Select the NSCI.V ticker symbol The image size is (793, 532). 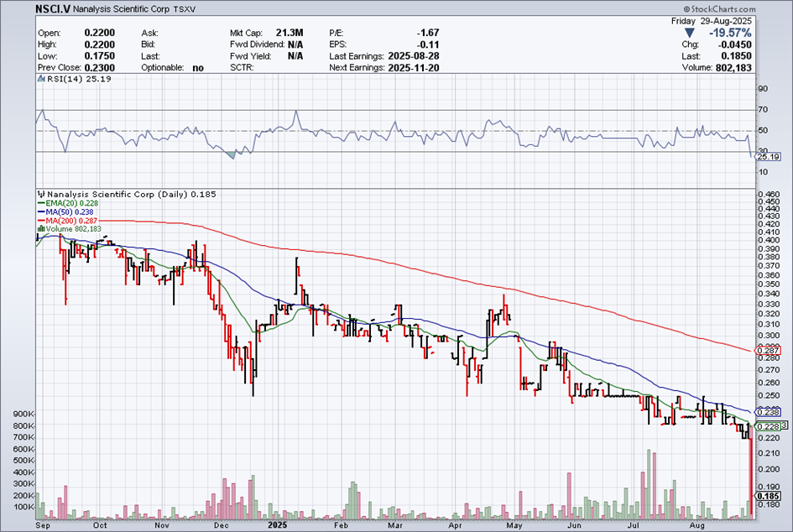[x=53, y=9]
